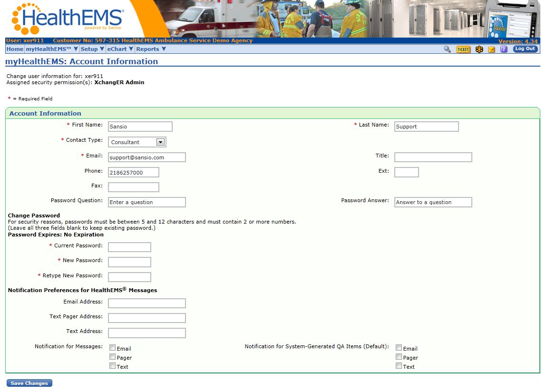Go to Home in the navigation bar

pyautogui.click(x=15, y=49)
